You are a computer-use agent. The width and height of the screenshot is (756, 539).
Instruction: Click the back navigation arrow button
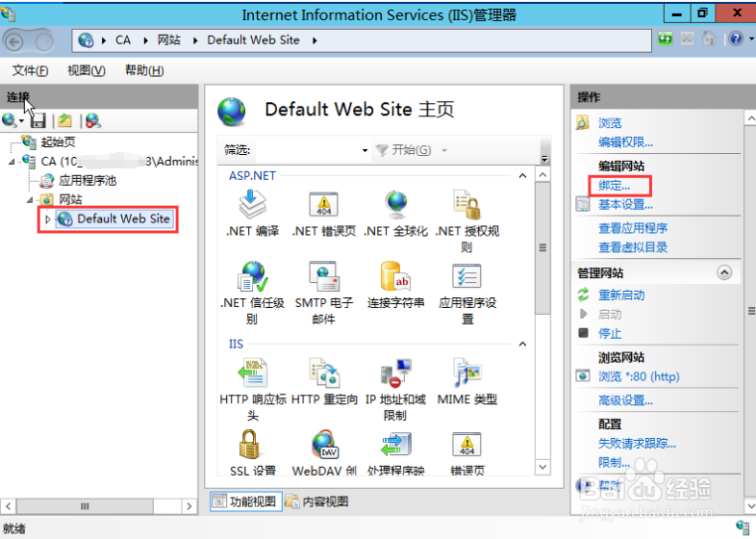[x=14, y=42]
